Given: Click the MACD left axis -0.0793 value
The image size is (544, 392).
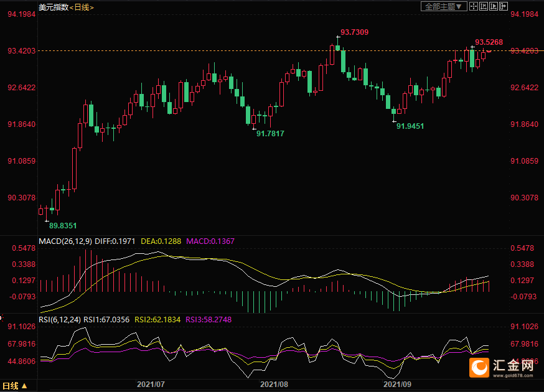Looking at the screenshot, I should coord(22,297).
